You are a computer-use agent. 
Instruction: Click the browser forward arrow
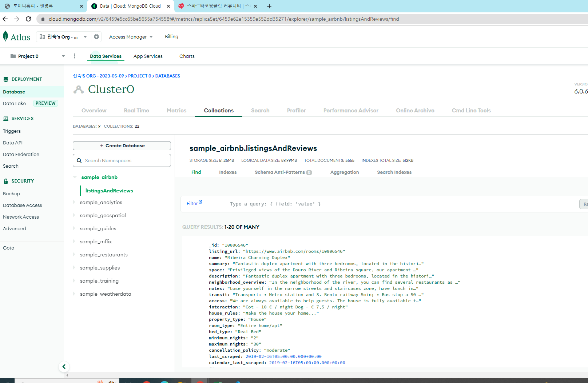point(17,19)
